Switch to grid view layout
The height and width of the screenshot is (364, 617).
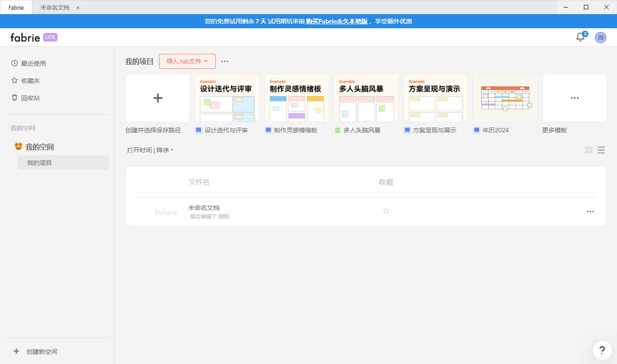click(x=589, y=150)
